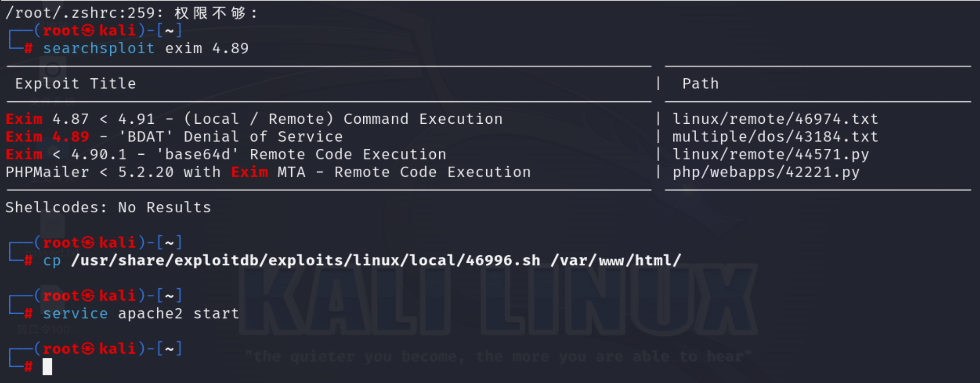Click the Shellcodes: No Results line

(x=108, y=208)
